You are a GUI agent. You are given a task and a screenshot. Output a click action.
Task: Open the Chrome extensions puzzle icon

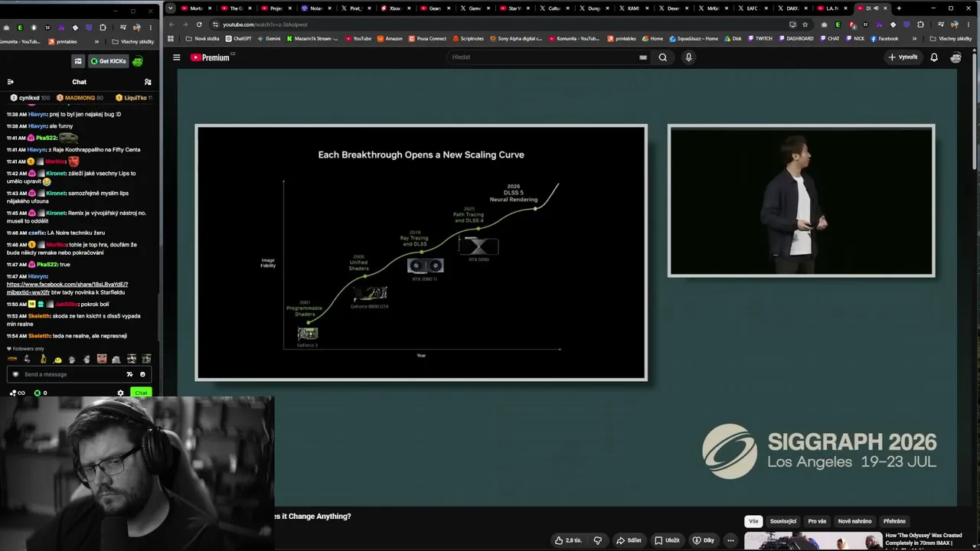pyautogui.click(x=920, y=24)
